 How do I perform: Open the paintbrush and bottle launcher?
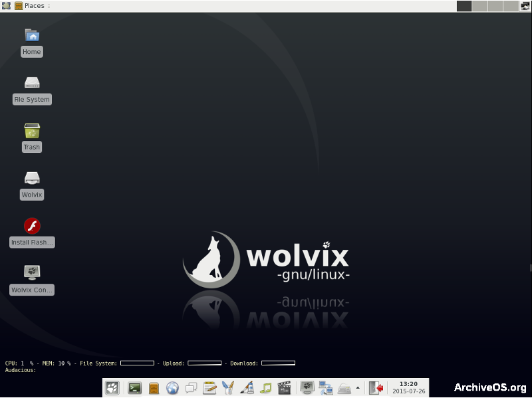(x=247, y=388)
